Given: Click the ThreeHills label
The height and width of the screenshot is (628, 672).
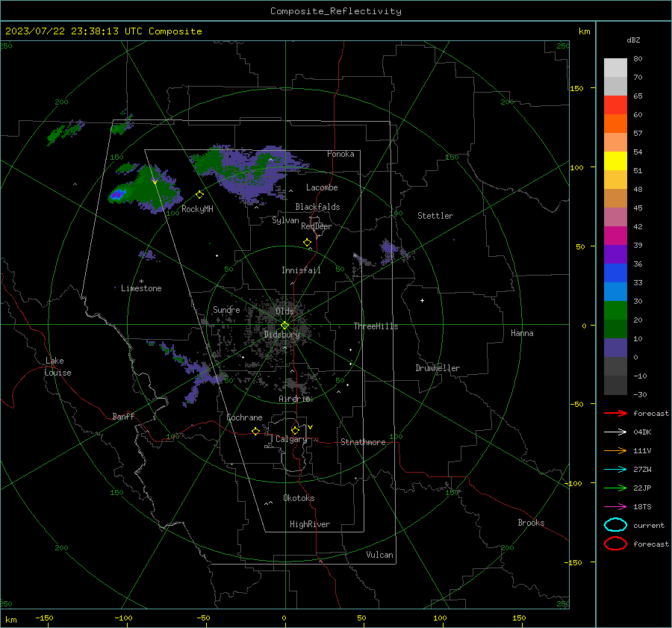Looking at the screenshot, I should coord(376,326).
